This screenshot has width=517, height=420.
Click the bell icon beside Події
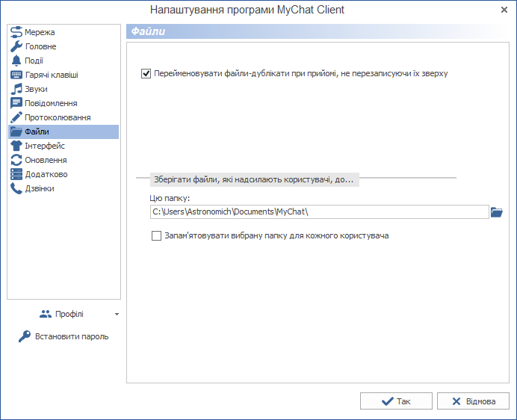pos(16,61)
